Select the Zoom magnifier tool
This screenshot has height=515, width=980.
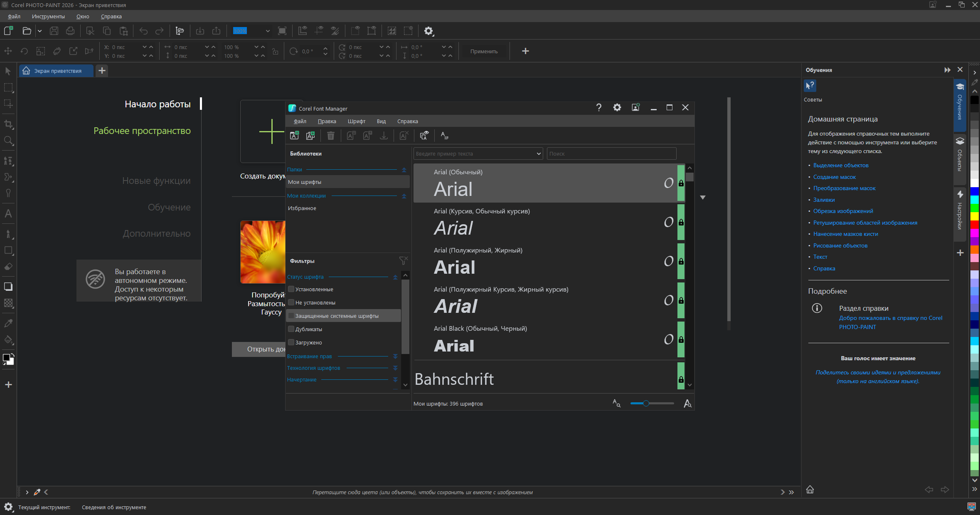[8, 141]
